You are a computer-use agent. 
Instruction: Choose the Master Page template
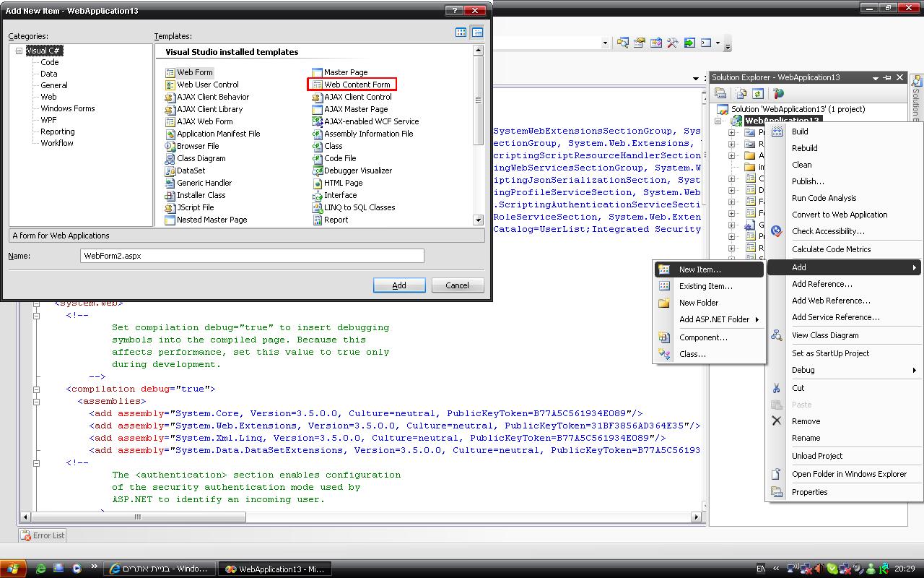(345, 72)
